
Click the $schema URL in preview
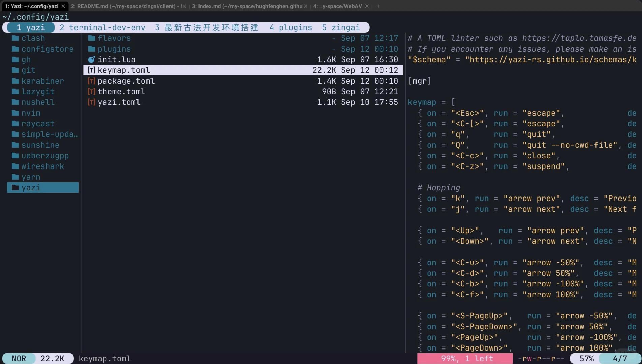click(551, 60)
